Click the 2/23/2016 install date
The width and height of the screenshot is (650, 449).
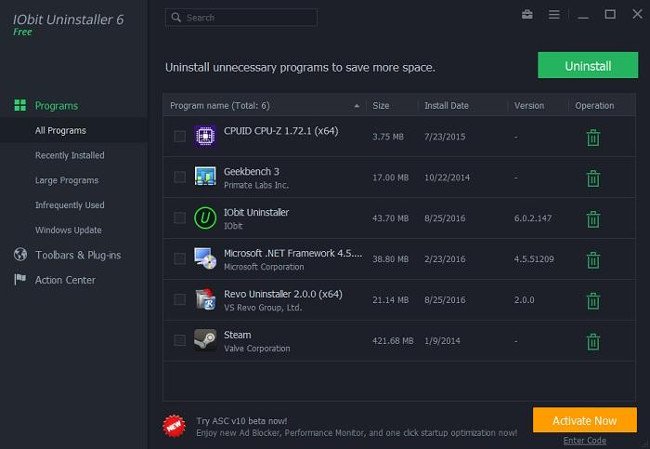[444, 259]
